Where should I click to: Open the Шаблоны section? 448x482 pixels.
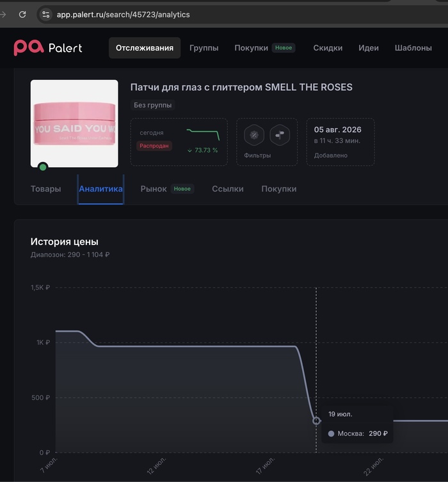coord(413,47)
